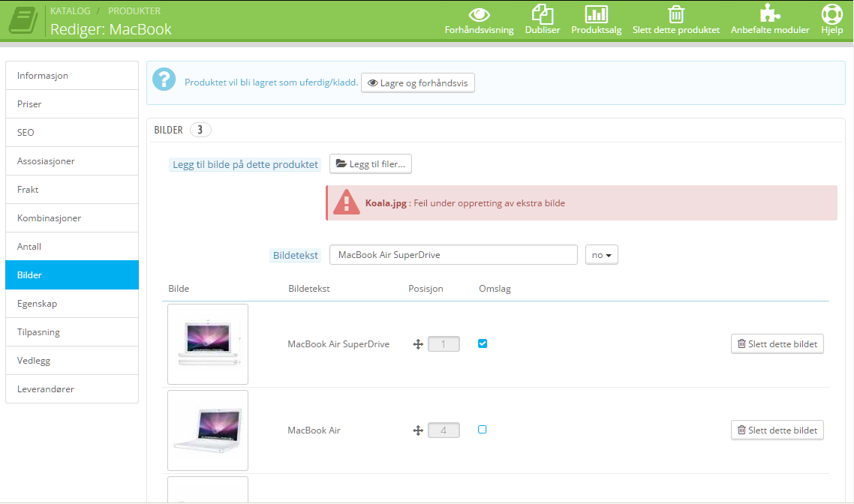This screenshot has height=504, width=854.
Task: Open the Vedlegg tab
Action: click(x=72, y=360)
